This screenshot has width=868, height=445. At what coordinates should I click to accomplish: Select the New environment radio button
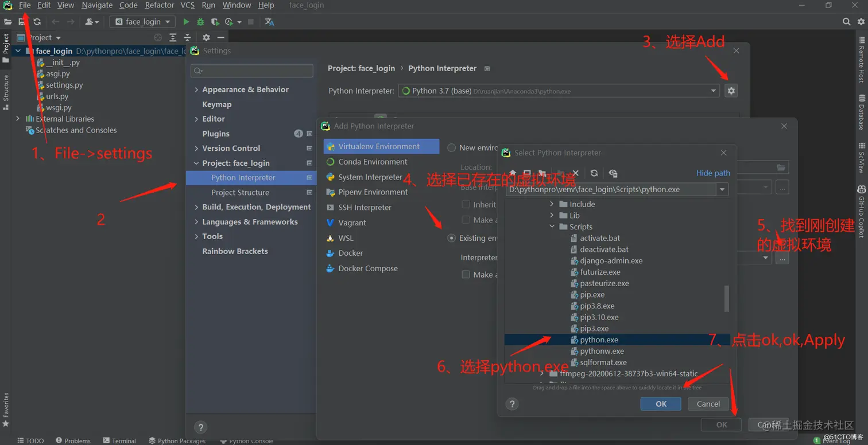(x=452, y=148)
